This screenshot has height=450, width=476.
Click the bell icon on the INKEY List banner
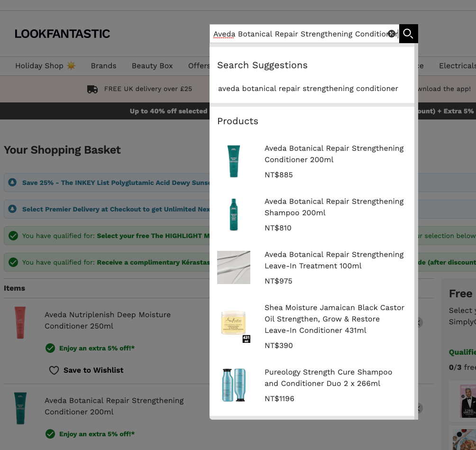click(11, 183)
